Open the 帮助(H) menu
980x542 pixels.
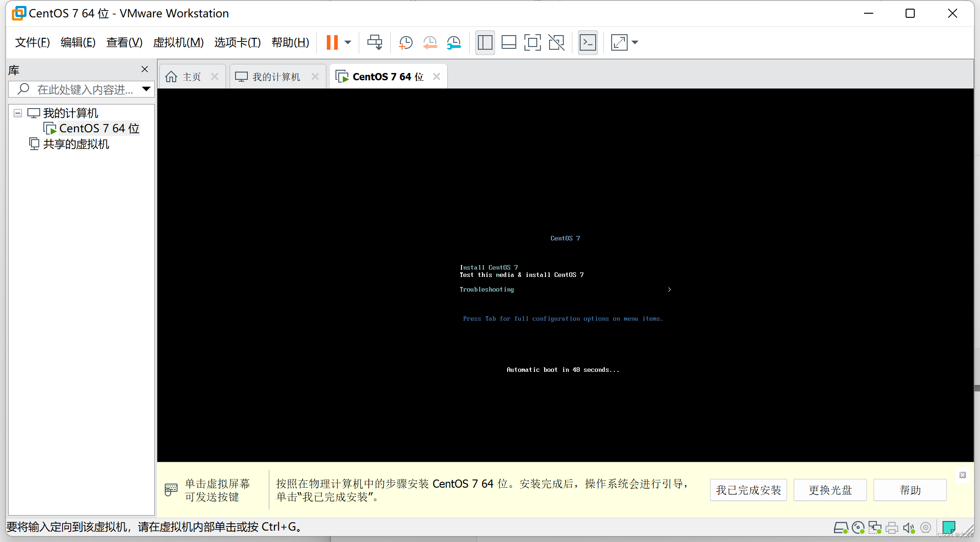click(290, 42)
